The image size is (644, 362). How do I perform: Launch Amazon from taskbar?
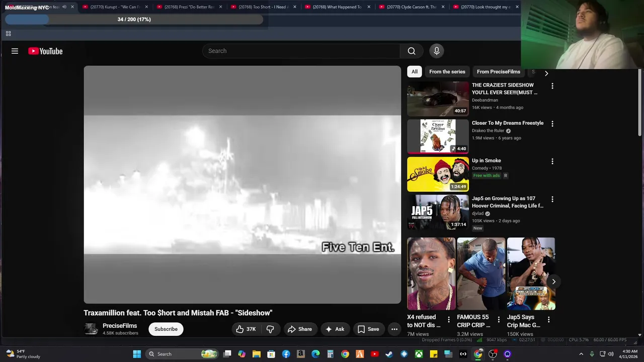pos(301,354)
